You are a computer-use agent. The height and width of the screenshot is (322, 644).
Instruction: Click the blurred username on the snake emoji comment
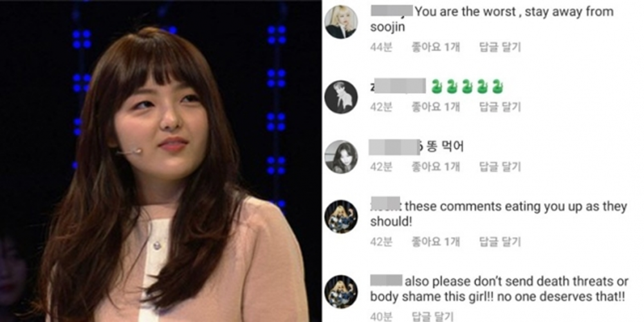[400, 86]
